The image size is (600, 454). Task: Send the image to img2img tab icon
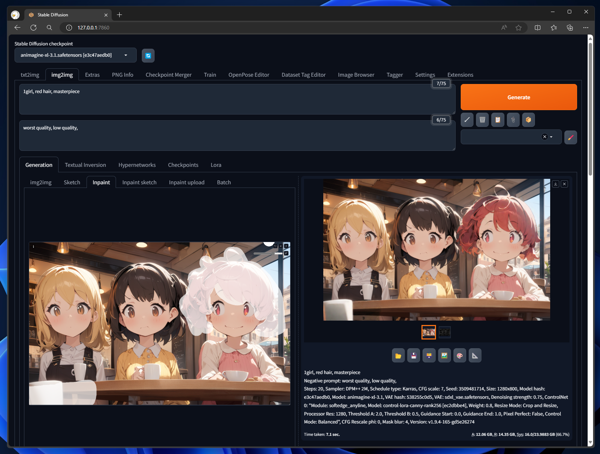coord(444,356)
